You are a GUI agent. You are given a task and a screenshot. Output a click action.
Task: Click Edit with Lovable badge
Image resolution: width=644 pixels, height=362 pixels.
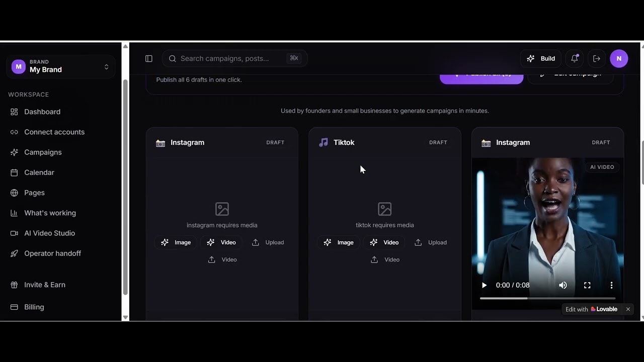click(591, 309)
